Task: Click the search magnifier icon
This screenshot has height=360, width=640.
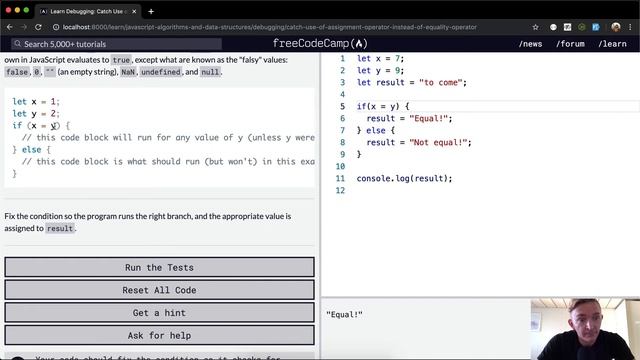Action: [18, 44]
